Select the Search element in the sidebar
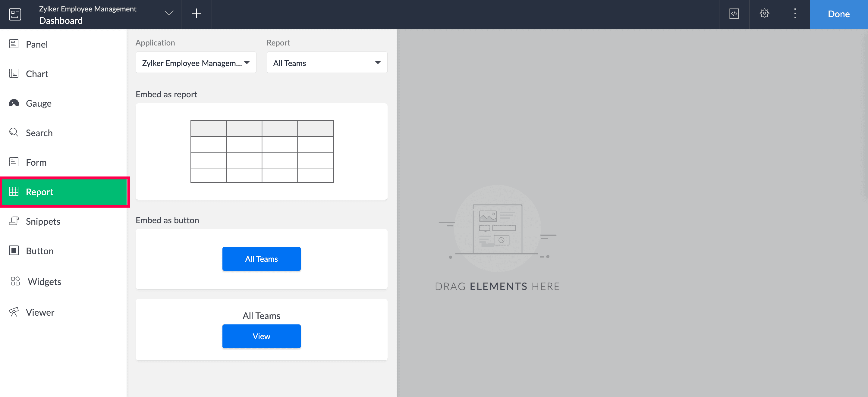 point(39,133)
